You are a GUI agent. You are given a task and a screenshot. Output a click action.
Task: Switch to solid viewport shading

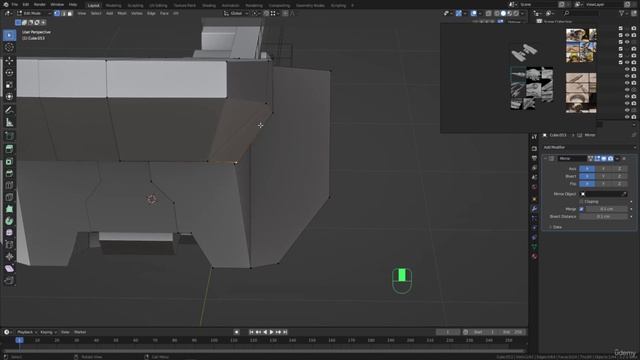pyautogui.click(x=503, y=13)
